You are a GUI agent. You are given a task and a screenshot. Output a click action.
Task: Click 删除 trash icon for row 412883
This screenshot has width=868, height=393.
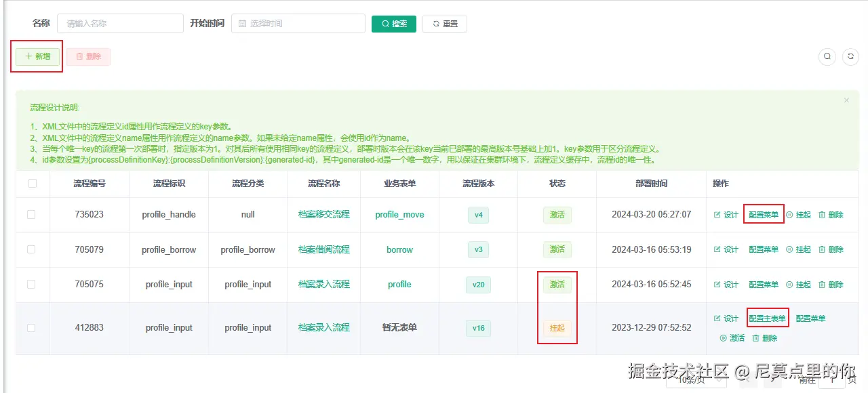click(x=765, y=338)
